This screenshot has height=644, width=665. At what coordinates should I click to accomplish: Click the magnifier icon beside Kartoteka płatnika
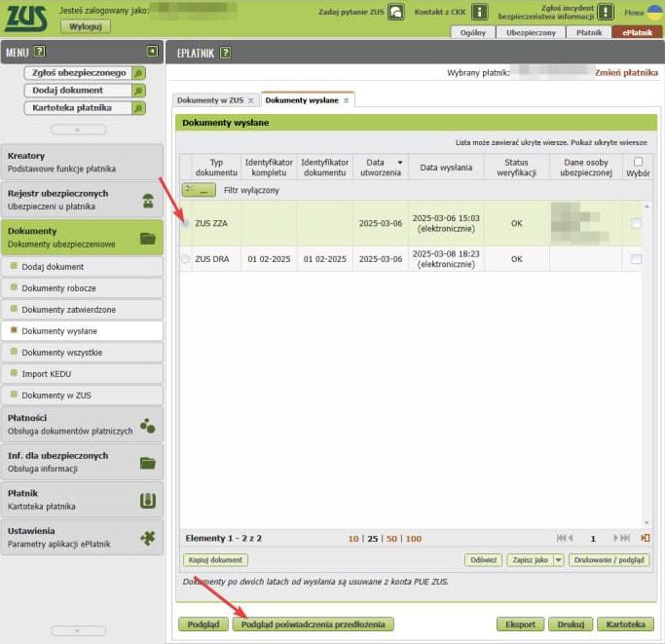click(138, 107)
